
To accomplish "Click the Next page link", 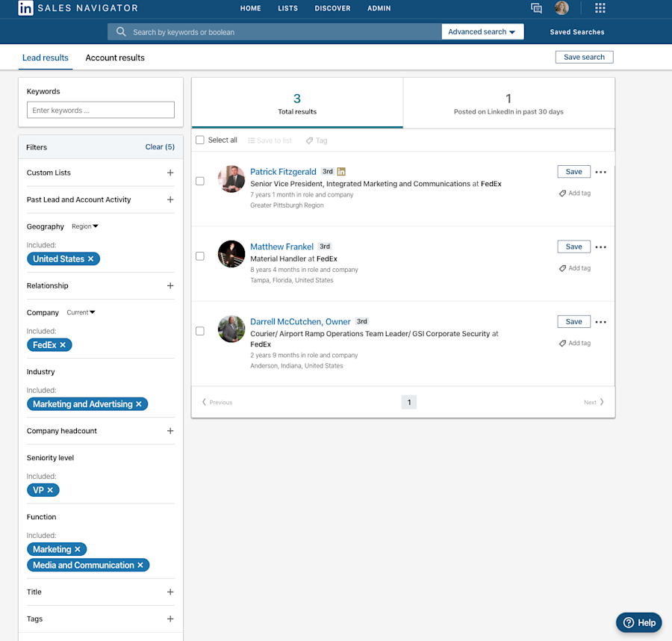I will point(594,402).
